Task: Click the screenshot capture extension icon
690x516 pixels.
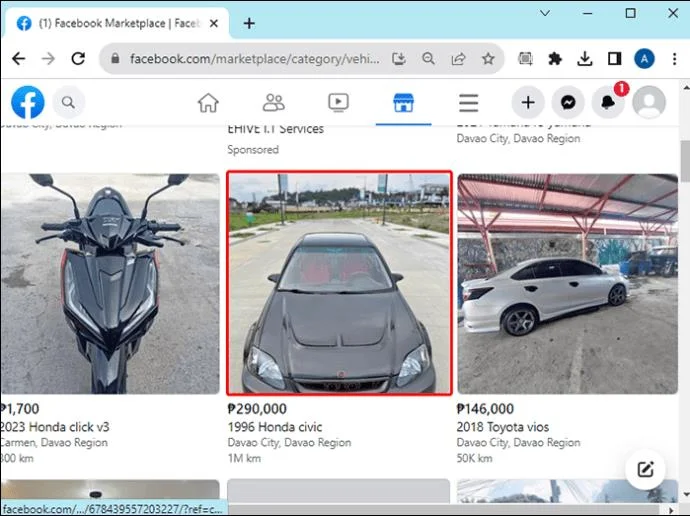Action: (x=525, y=59)
